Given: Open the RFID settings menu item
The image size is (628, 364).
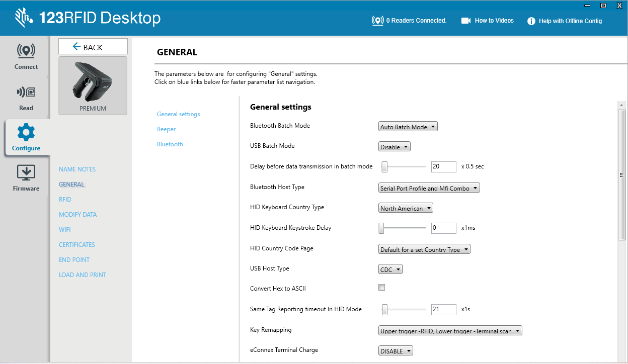Looking at the screenshot, I should click(65, 200).
